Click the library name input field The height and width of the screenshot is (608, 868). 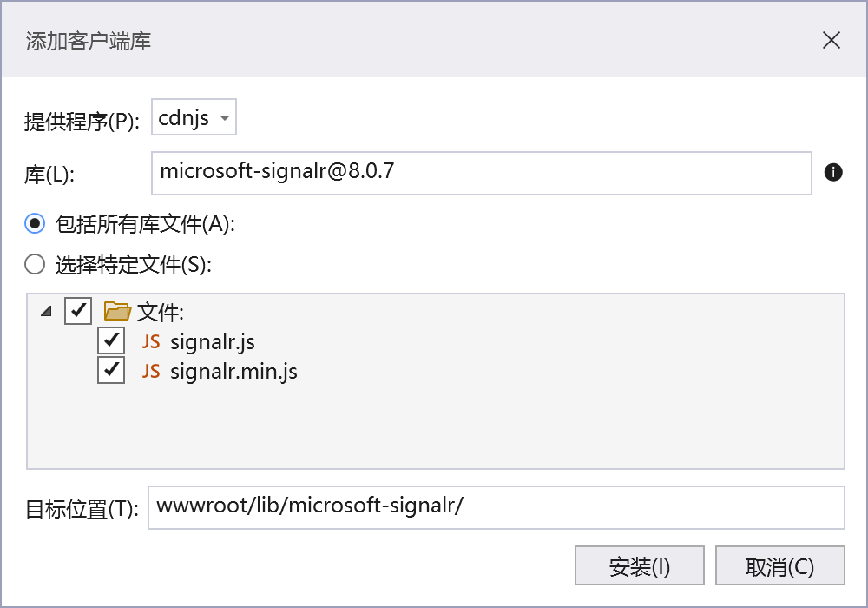[481, 173]
